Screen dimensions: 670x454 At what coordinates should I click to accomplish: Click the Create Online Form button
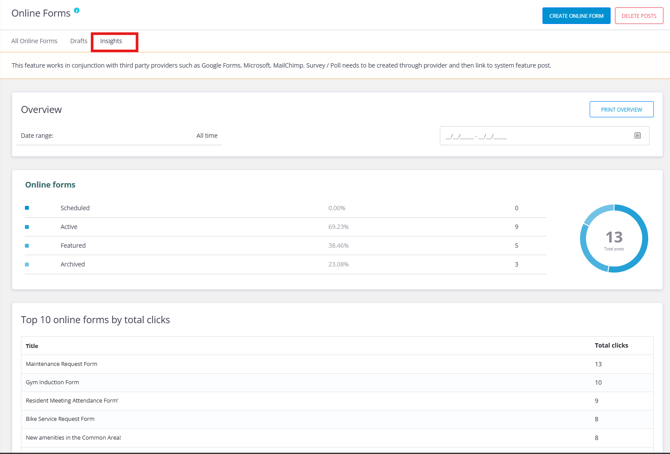pos(576,16)
